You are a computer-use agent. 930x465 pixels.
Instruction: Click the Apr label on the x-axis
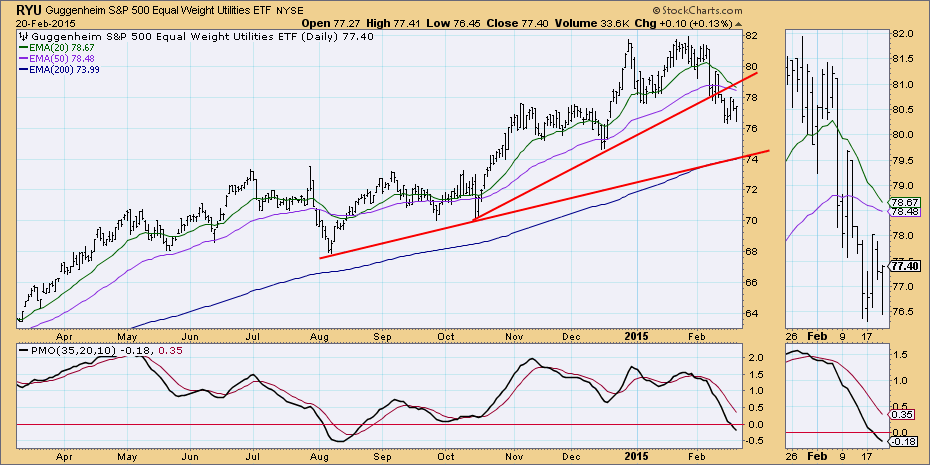(x=63, y=336)
